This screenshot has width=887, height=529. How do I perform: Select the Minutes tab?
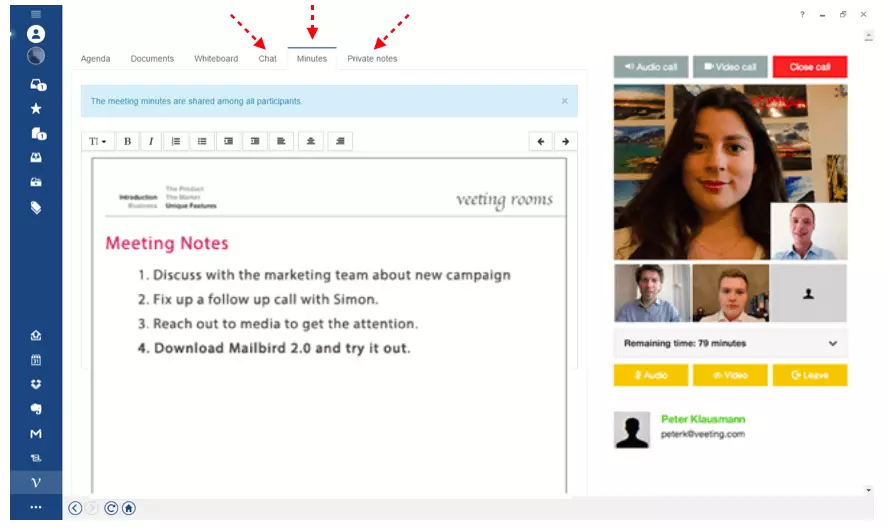[x=312, y=59]
